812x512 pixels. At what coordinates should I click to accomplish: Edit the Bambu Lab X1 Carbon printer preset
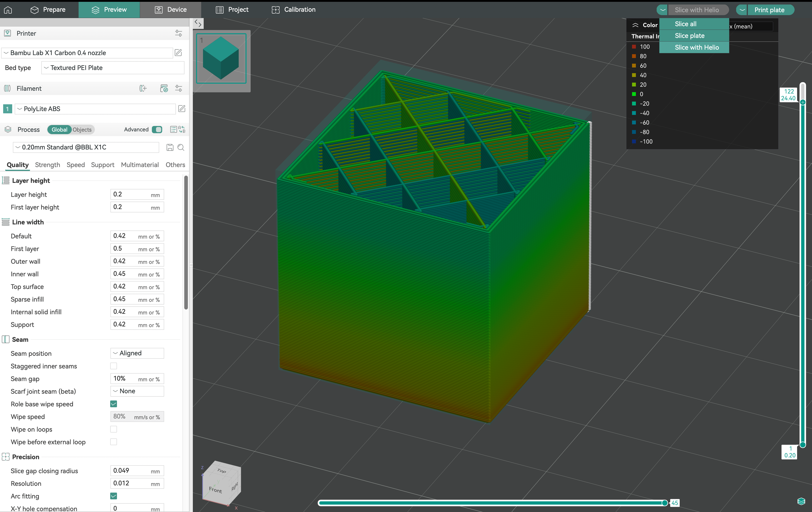178,53
